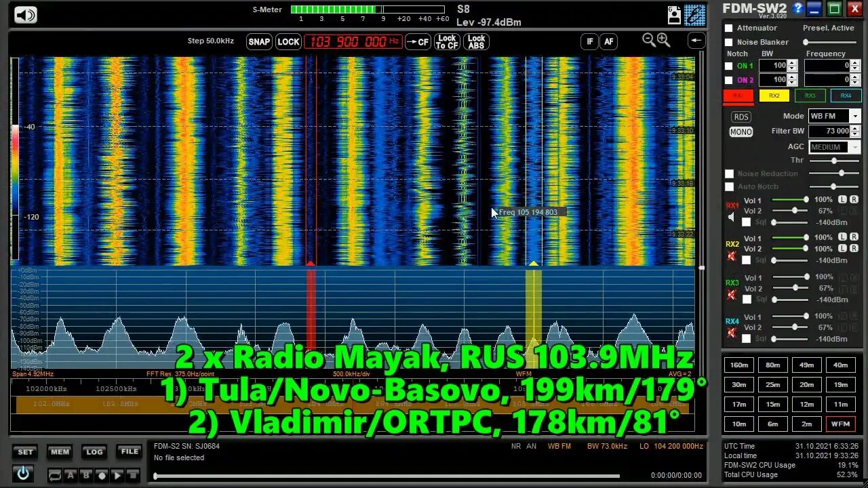Image resolution: width=868 pixels, height=488 pixels.
Task: Select the green RX3 receiver tab
Action: [x=810, y=96]
